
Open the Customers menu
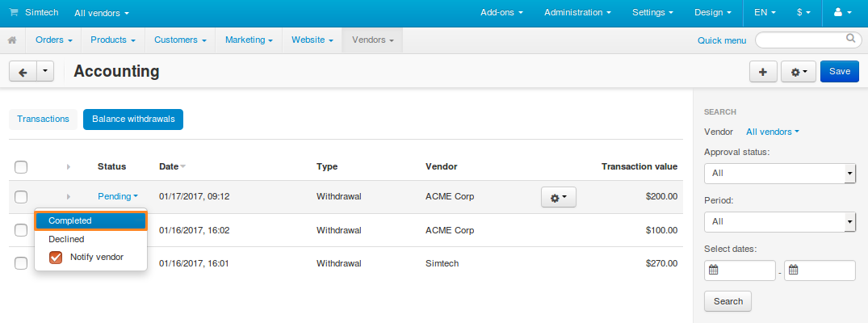point(181,40)
